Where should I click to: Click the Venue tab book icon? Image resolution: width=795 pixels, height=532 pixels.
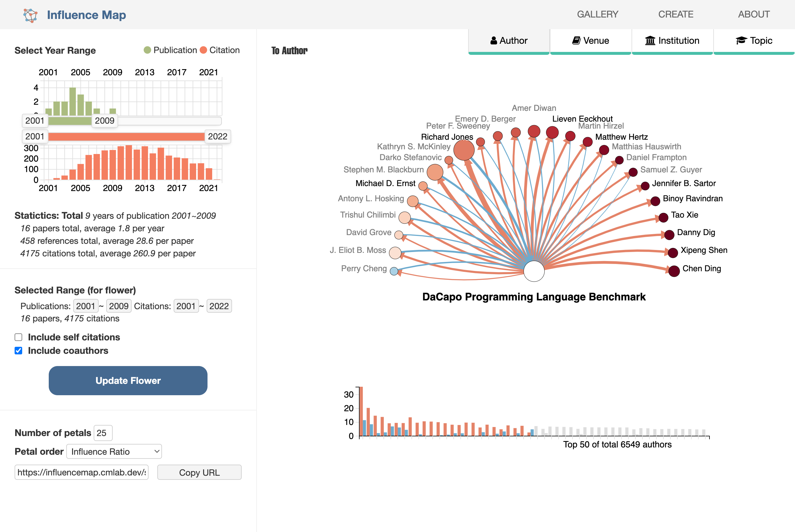[x=576, y=41]
